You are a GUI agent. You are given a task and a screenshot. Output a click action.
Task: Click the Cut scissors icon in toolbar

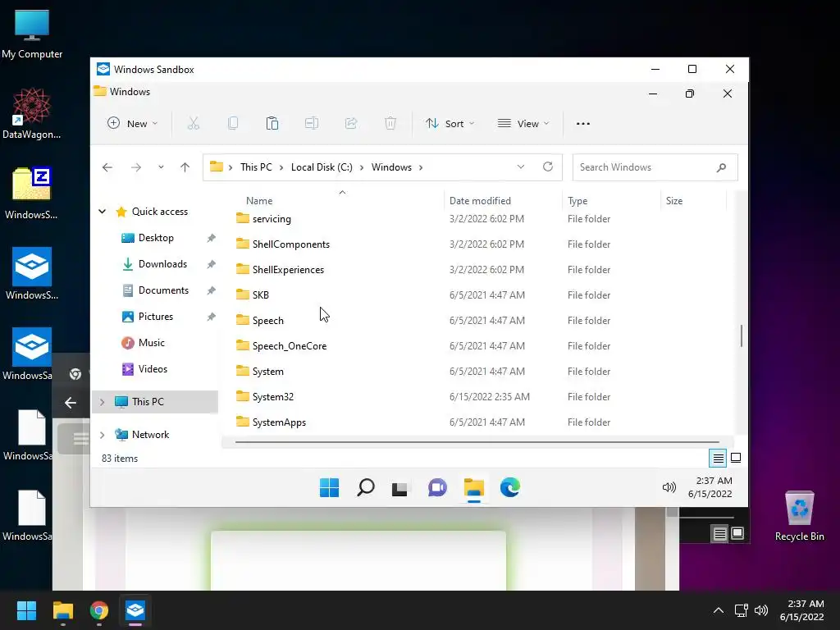[194, 124]
